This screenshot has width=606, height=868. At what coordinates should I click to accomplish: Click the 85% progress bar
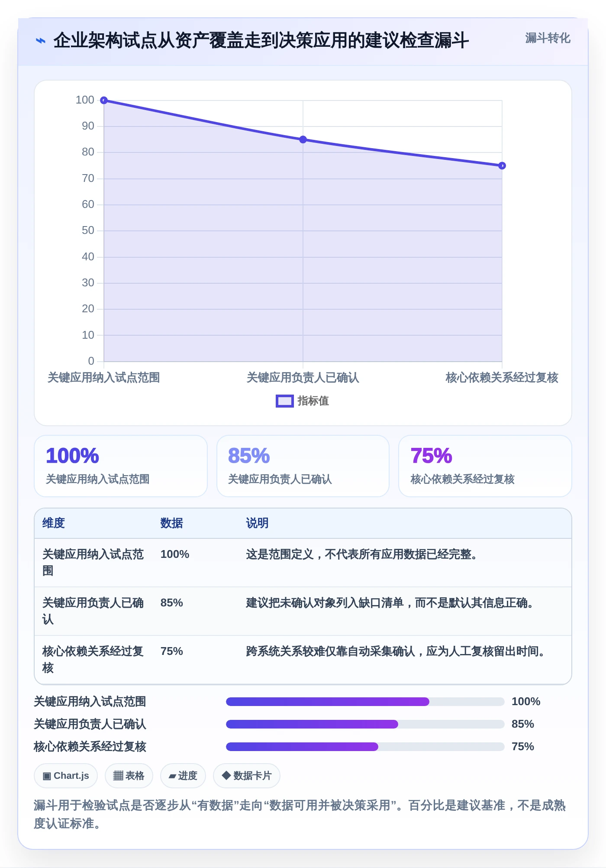coord(365,724)
